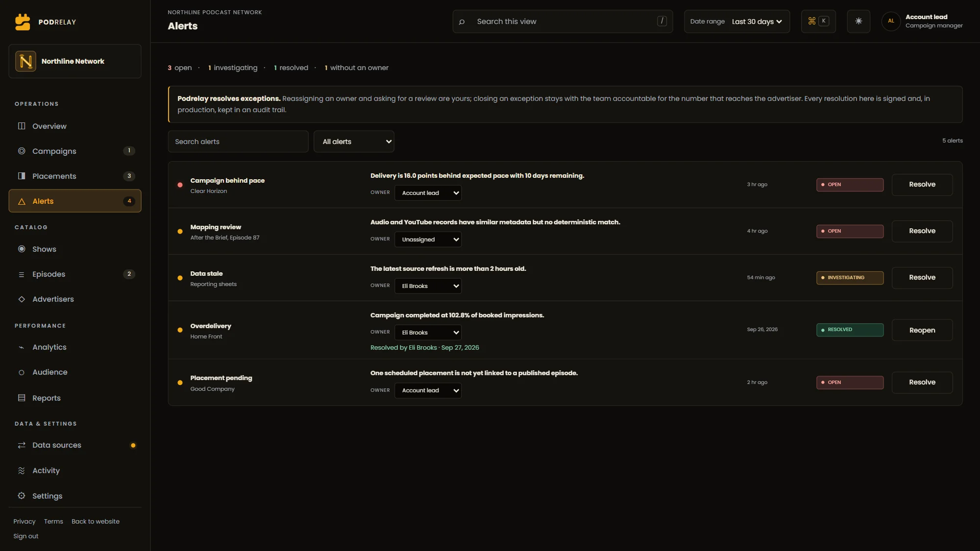Click the Placements count badge 3
The height and width of the screenshot is (551, 980).
coord(129,176)
